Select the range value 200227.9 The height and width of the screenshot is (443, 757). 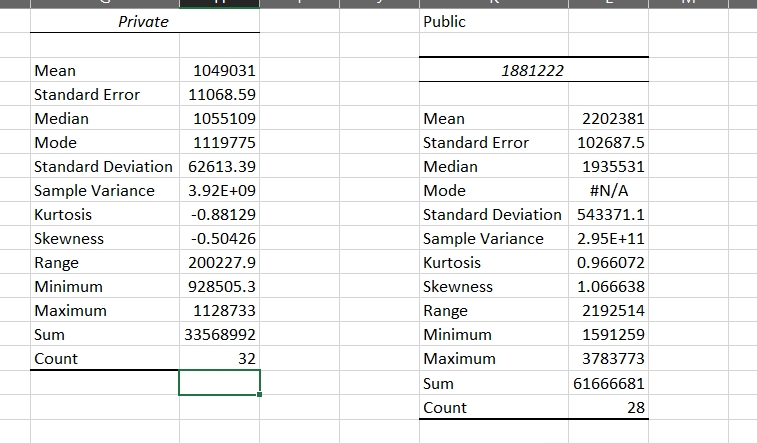click(220, 263)
